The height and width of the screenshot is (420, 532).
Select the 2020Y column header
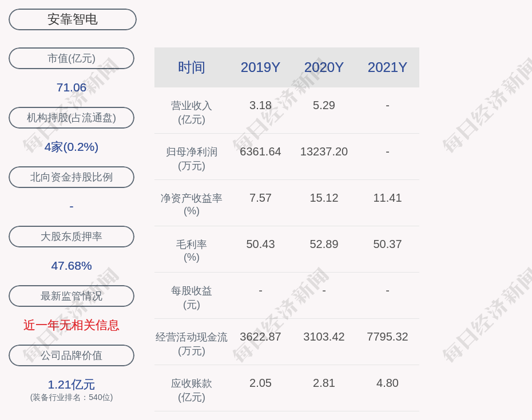(x=324, y=67)
